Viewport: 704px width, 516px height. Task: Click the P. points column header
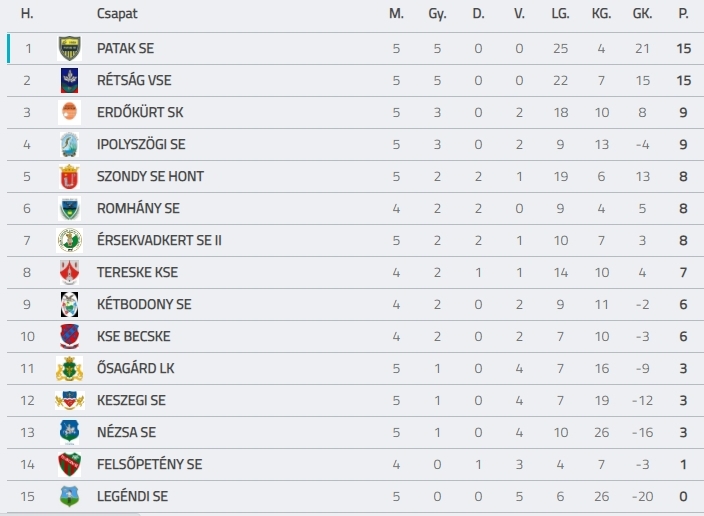point(683,13)
